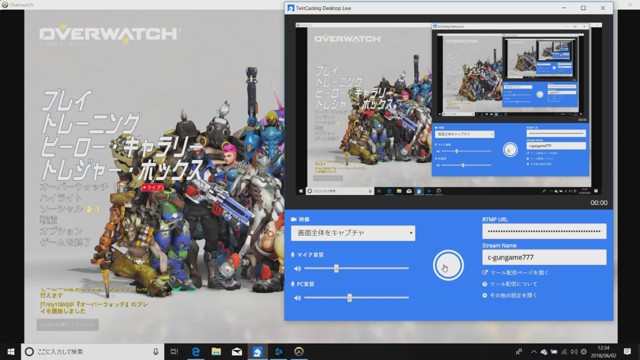Viewport: 640px width, 360px height.
Task: Click the Stream Name field c-gungame777
Action: (x=544, y=257)
